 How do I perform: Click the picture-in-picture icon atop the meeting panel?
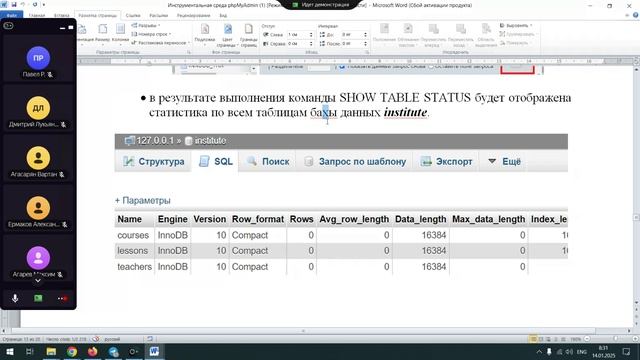(8, 26)
